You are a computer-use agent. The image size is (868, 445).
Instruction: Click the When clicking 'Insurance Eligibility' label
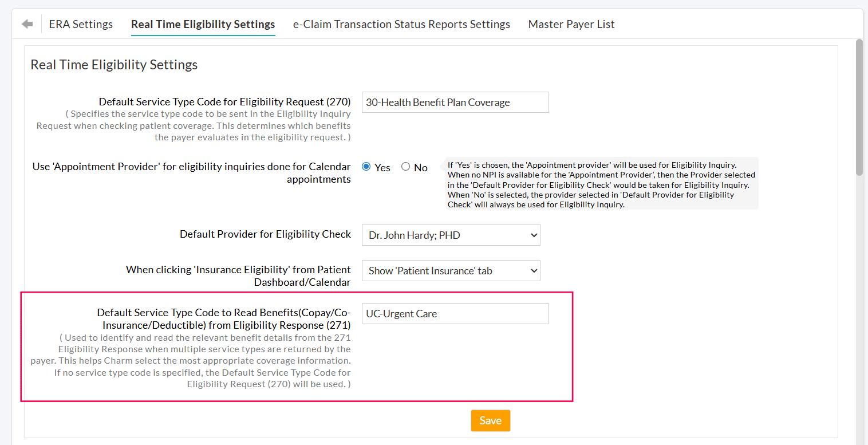coord(238,275)
